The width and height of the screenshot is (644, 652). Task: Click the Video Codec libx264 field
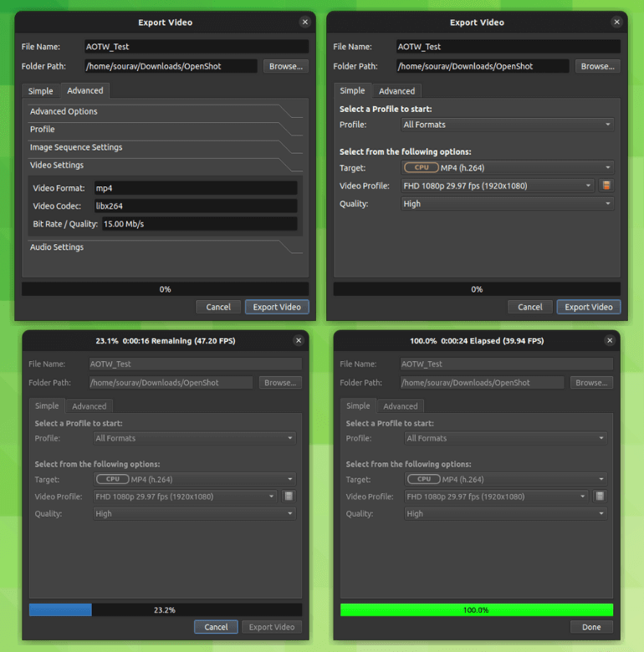click(196, 206)
